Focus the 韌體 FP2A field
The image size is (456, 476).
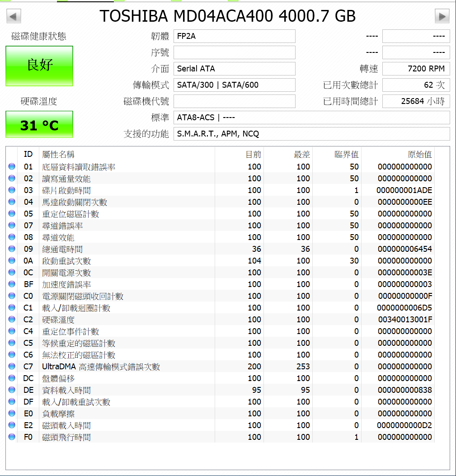235,36
